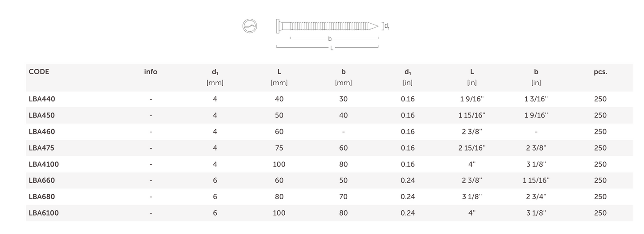Image resolution: width=644 pixels, height=234 pixels.
Task: Select the pcs. column header
Action: click(x=600, y=71)
